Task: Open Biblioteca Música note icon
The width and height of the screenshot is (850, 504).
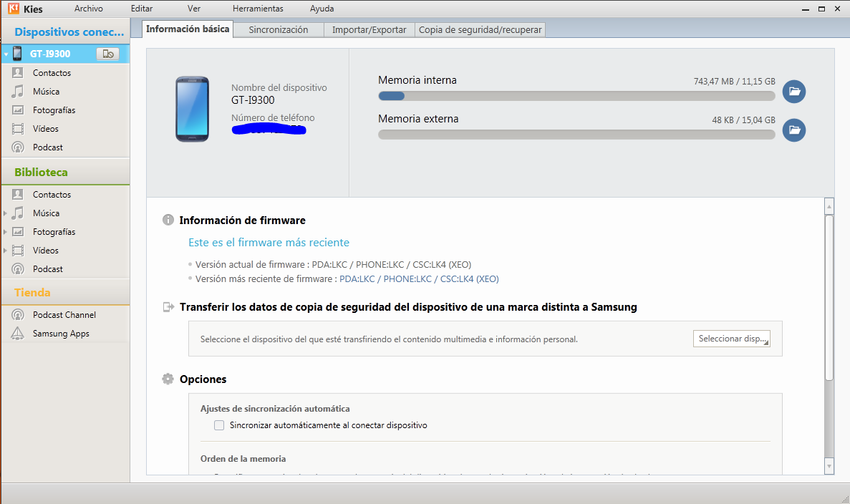Action: pos(18,213)
